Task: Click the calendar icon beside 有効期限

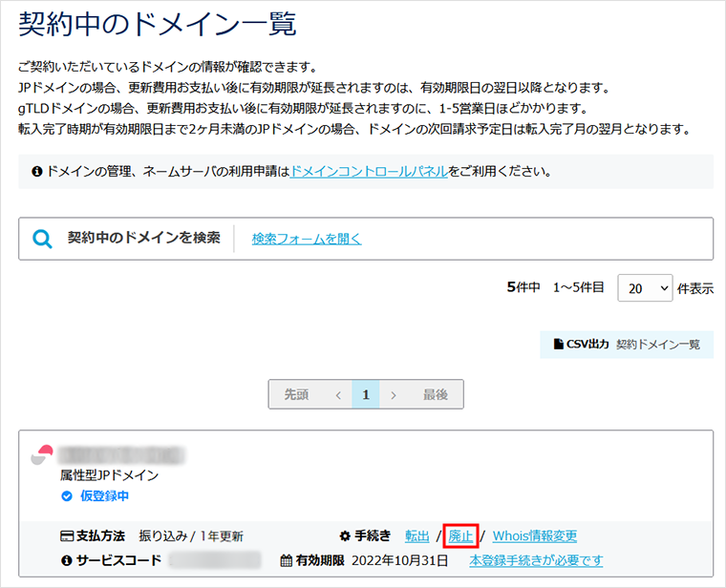Action: point(286,560)
